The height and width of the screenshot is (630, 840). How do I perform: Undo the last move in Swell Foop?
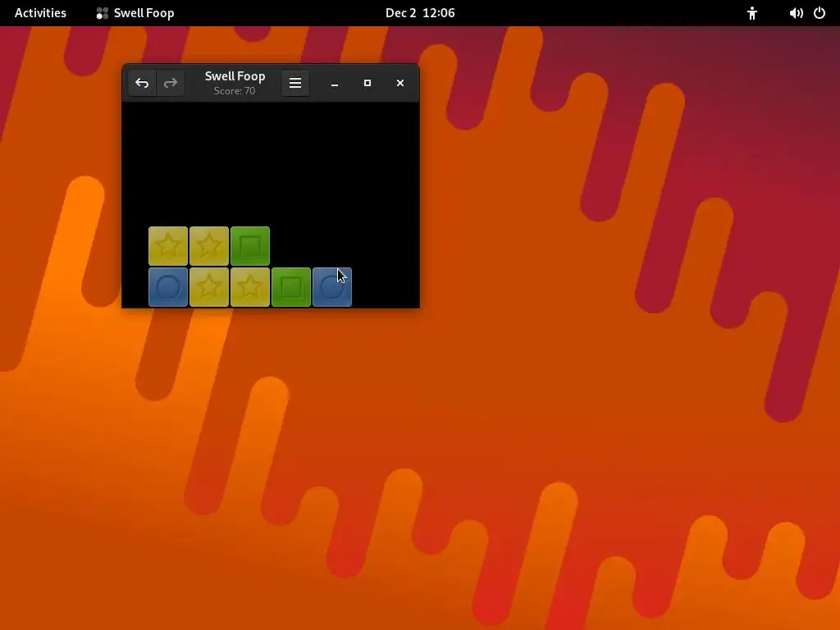(x=142, y=83)
